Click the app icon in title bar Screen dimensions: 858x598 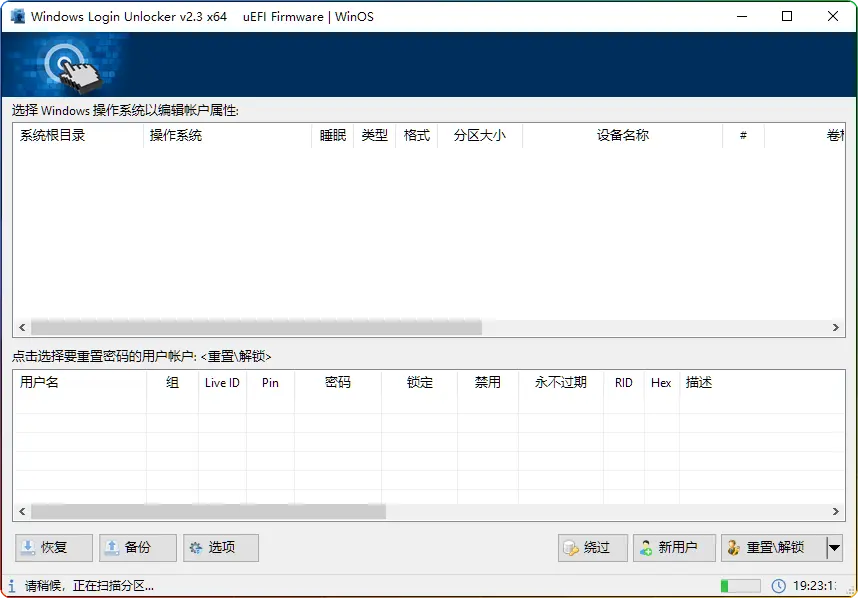pyautogui.click(x=18, y=16)
